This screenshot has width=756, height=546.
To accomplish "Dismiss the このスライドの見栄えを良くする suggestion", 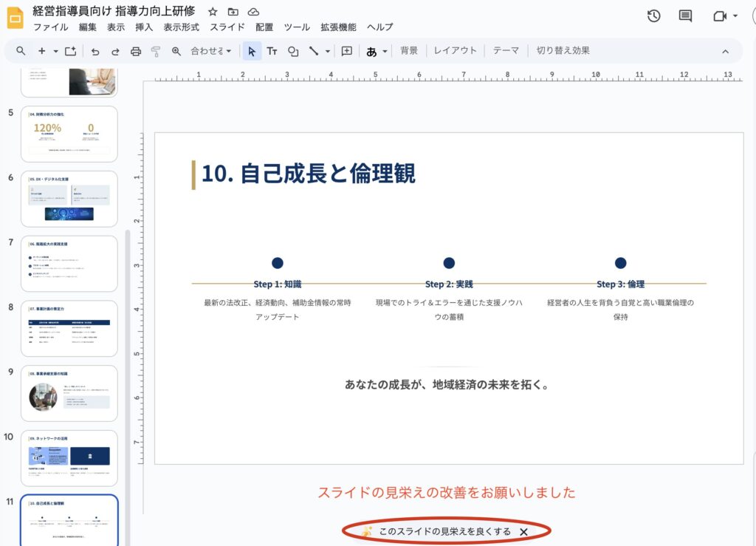I will click(x=523, y=531).
